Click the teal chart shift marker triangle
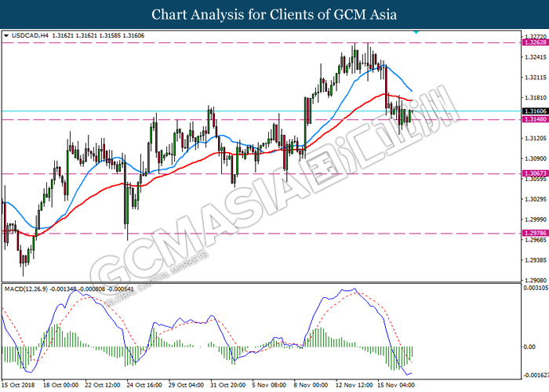The height and width of the screenshot is (392, 549). pyautogui.click(x=416, y=32)
